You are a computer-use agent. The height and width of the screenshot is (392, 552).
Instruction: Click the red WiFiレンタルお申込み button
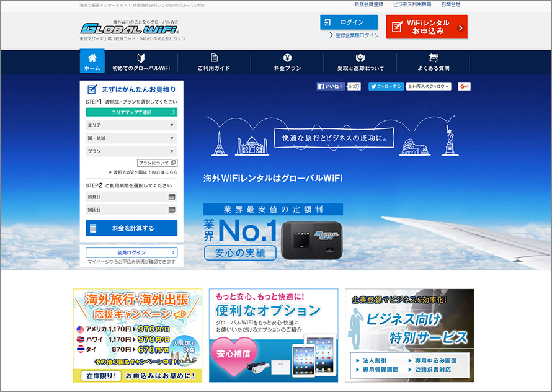[427, 27]
